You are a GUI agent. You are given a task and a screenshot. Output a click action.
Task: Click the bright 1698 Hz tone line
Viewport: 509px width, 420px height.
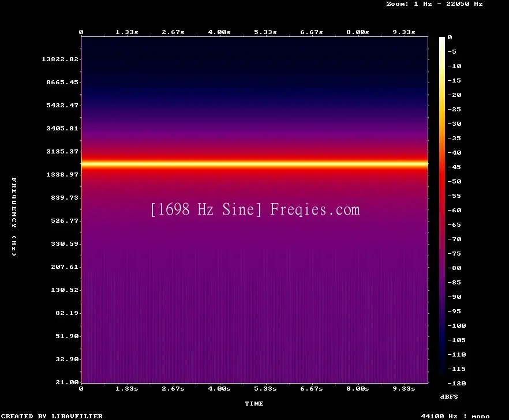click(x=254, y=164)
